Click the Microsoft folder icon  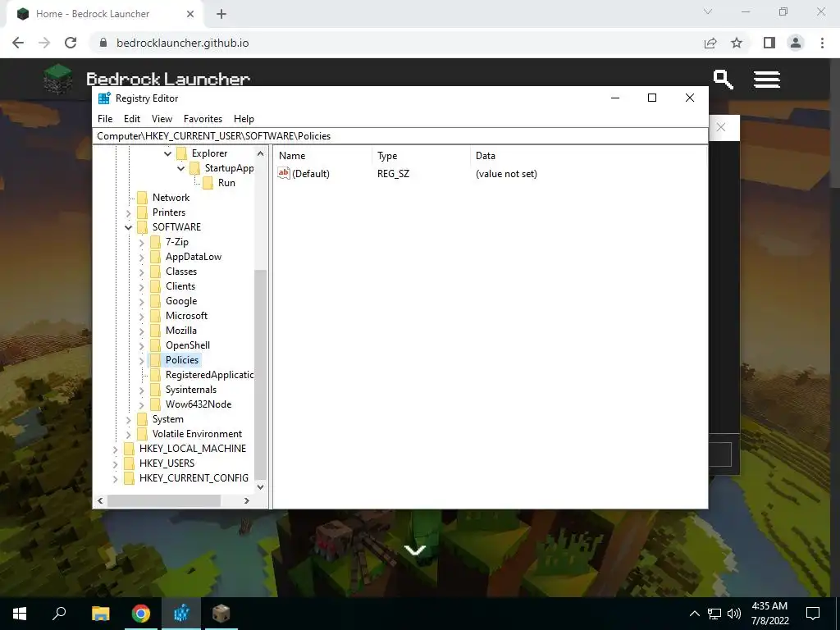click(x=155, y=316)
